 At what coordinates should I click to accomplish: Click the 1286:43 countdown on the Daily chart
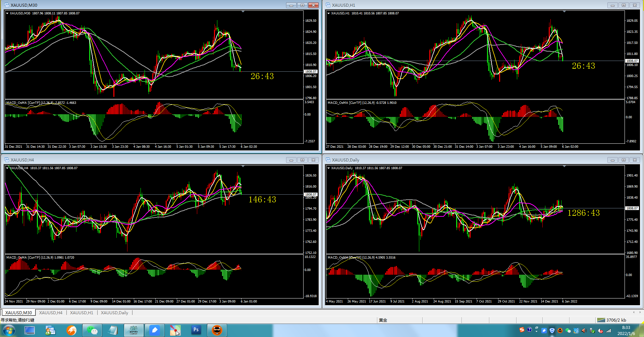[x=583, y=213]
